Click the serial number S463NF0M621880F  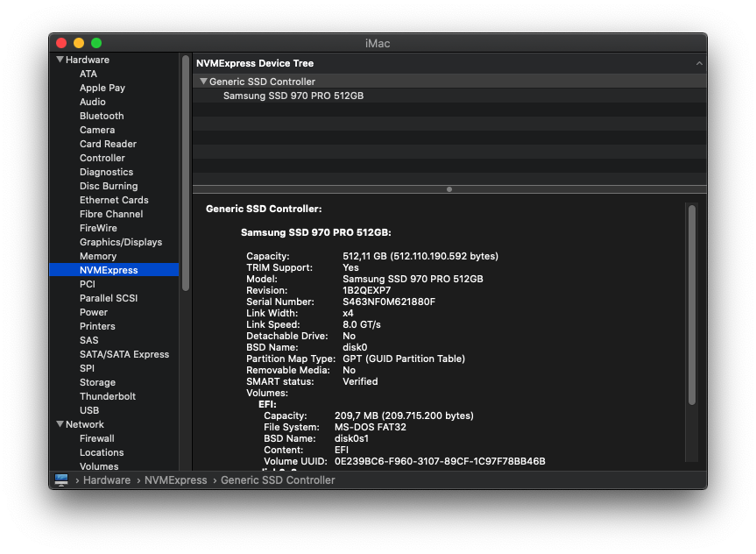click(x=389, y=302)
